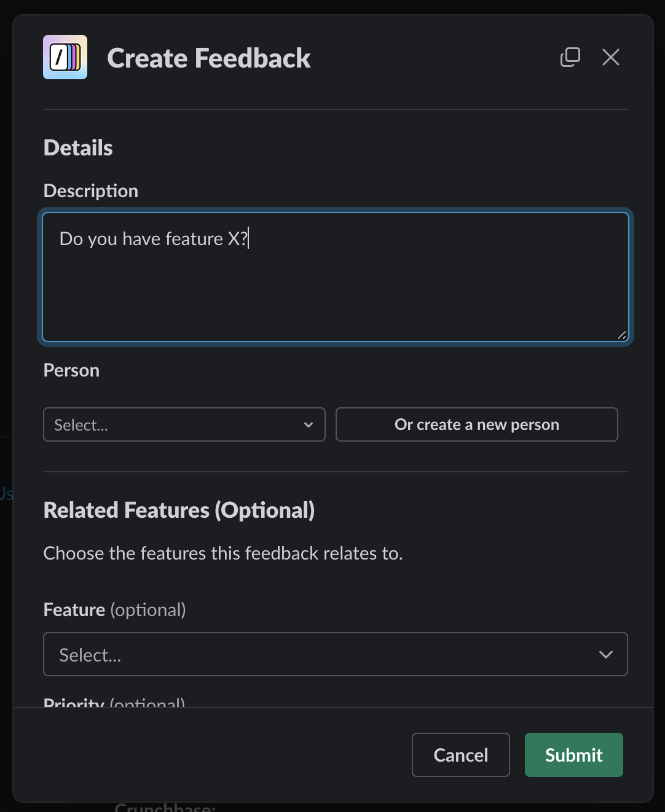Click the Or create a new person button
This screenshot has width=665, height=812.
[476, 424]
